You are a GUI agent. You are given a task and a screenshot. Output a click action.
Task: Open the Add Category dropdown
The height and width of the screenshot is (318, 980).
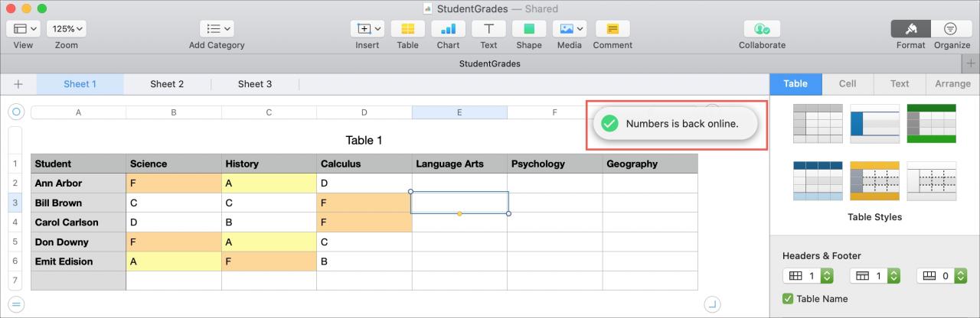tap(217, 29)
